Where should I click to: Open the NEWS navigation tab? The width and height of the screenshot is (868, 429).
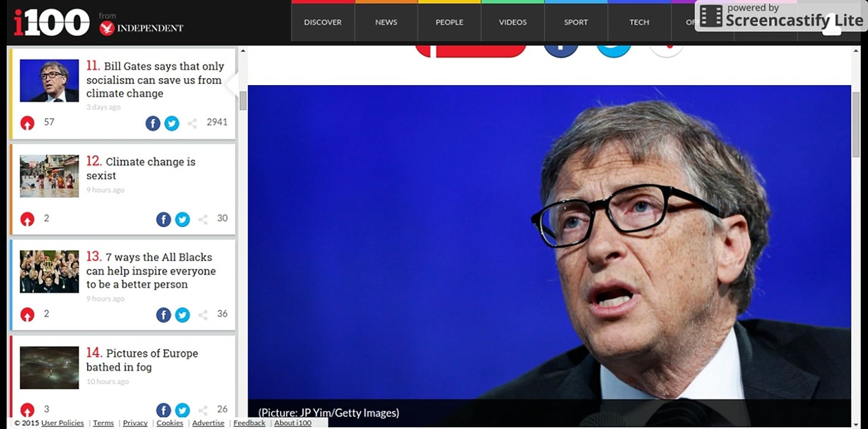386,22
